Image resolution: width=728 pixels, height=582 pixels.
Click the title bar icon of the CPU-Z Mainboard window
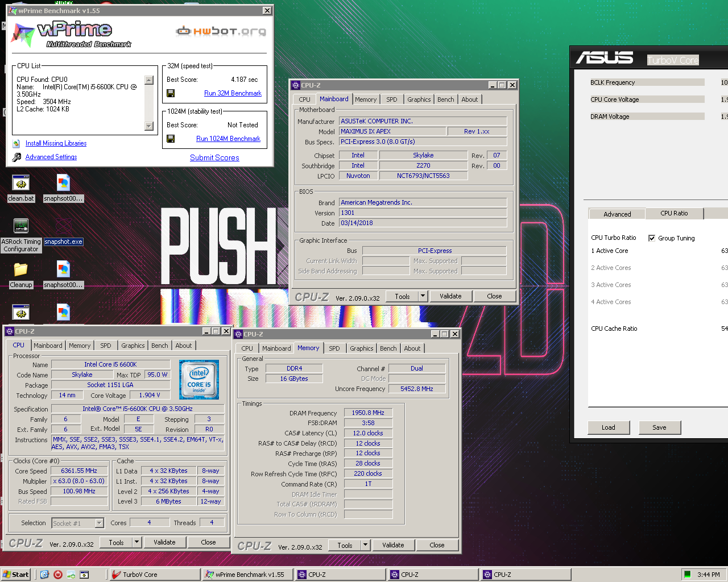coord(295,85)
